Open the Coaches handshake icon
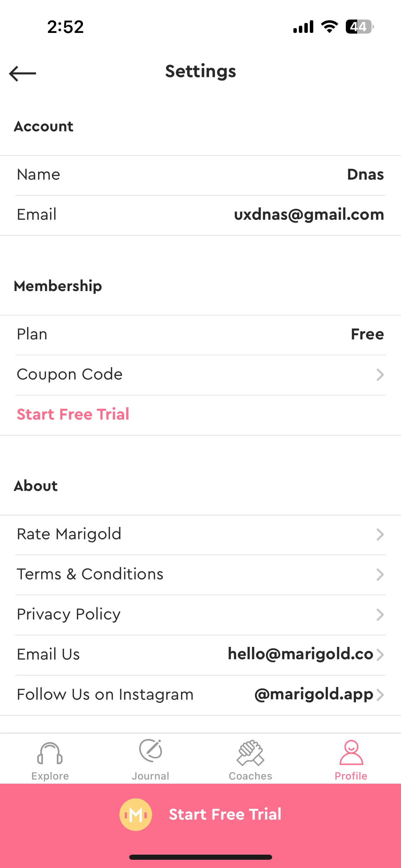Viewport: 401px width, 868px height. [x=251, y=752]
